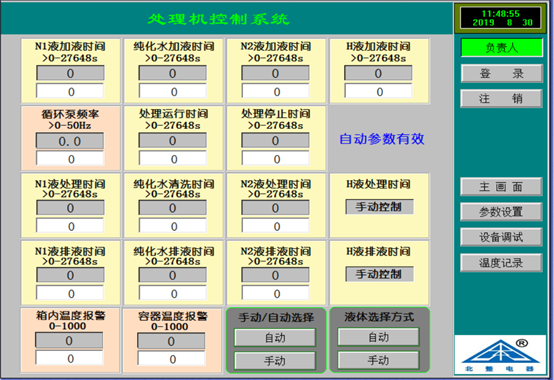This screenshot has height=380, width=554.
Task: Click the 注销 button
Action: [x=501, y=98]
